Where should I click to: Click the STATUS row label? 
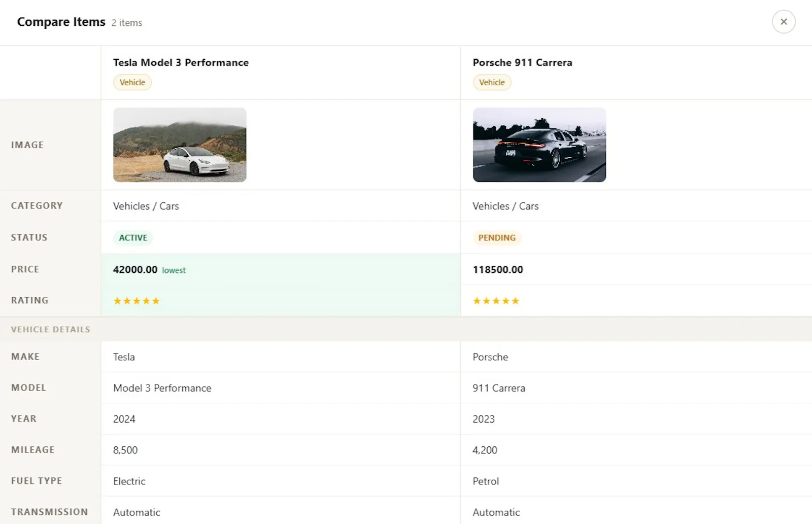(29, 237)
